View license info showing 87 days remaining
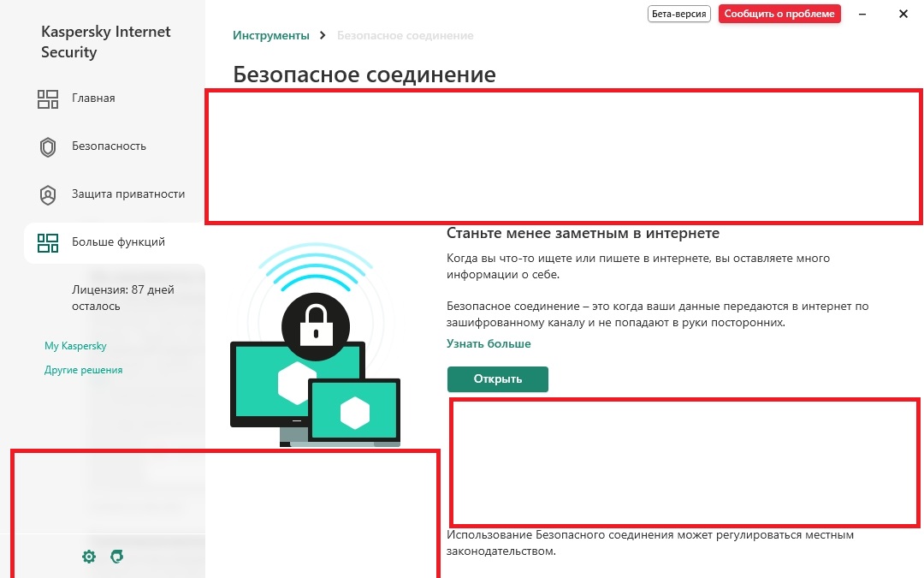The image size is (924, 578). (x=123, y=298)
